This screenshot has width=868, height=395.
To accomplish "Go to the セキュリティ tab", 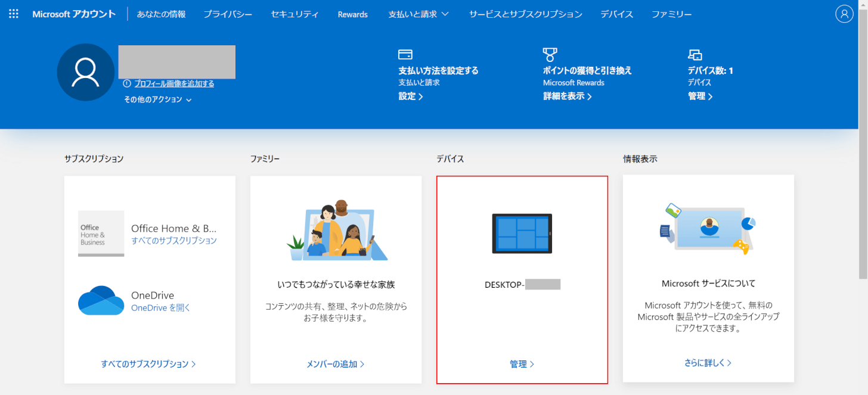I will click(294, 14).
